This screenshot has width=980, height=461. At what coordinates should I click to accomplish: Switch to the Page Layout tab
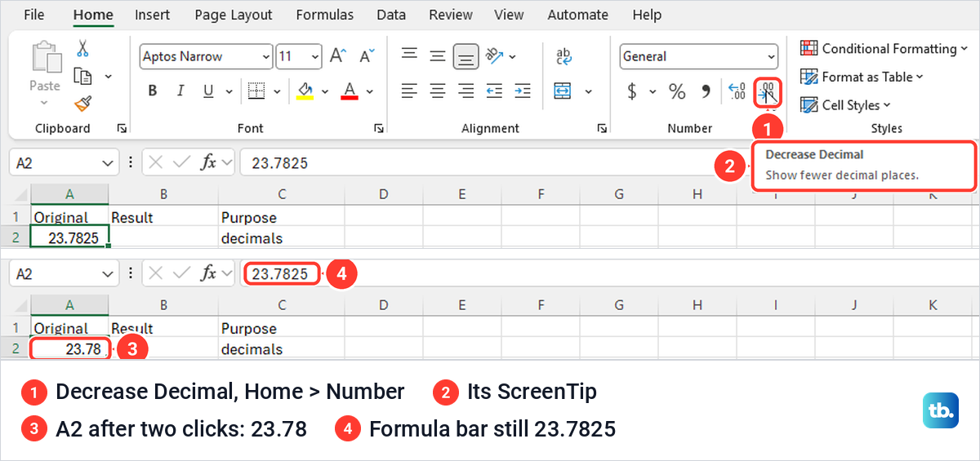click(x=234, y=15)
